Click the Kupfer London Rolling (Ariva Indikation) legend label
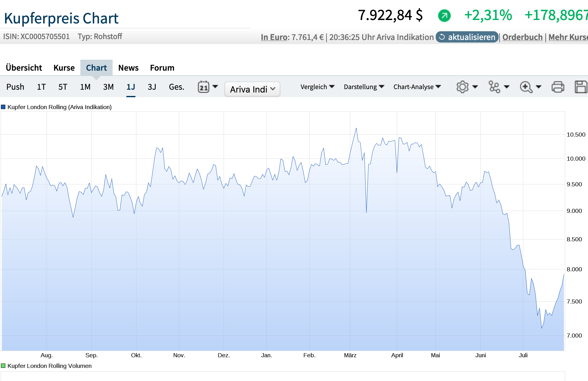Viewport: 588px width, 381px height. point(59,107)
